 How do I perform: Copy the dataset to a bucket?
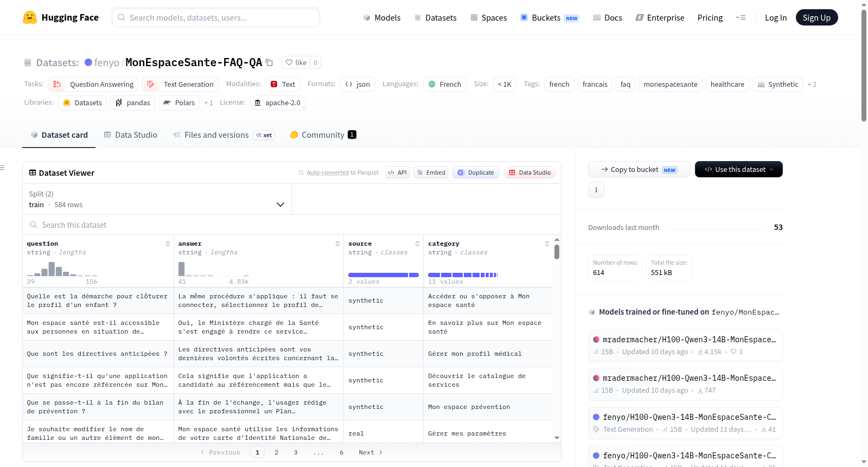tap(639, 169)
